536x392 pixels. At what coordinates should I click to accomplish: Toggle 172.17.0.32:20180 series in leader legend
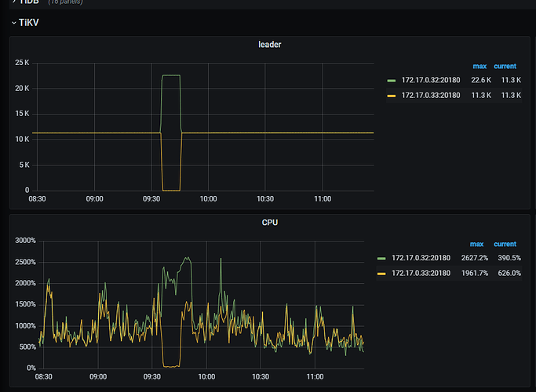tap(430, 80)
